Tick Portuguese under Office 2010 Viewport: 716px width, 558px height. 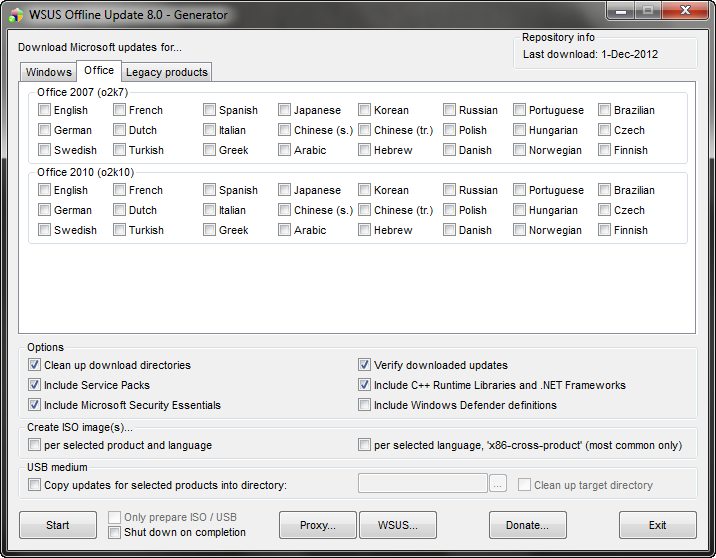(x=519, y=190)
